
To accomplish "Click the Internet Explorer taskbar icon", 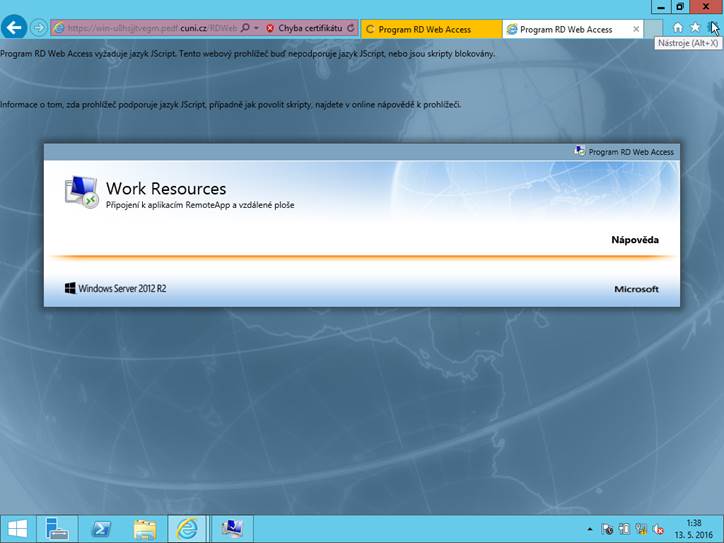I will (187, 529).
